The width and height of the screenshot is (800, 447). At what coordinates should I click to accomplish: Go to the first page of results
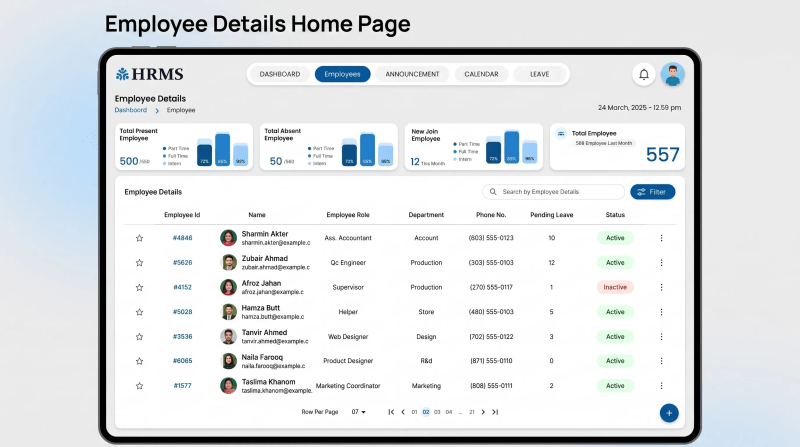(391, 412)
